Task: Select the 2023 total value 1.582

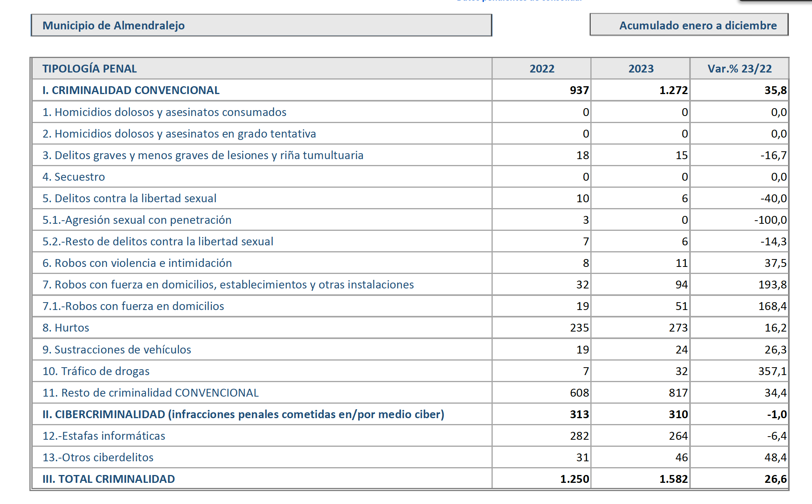Action: (x=673, y=479)
